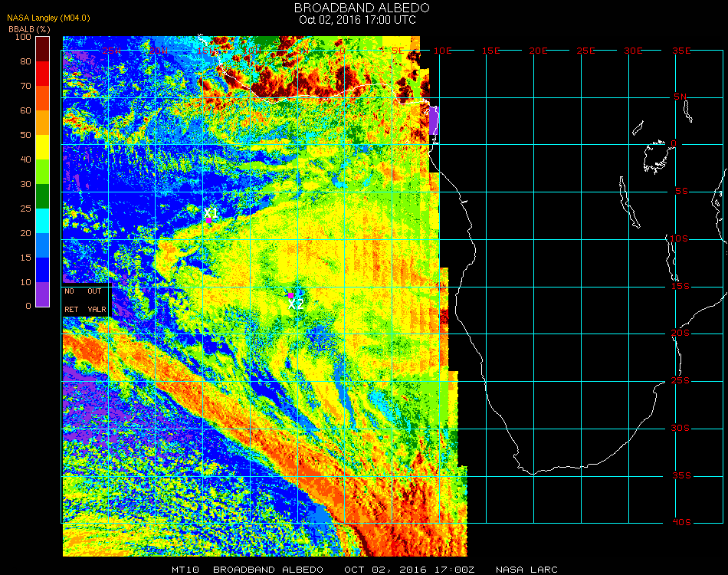
Task: Click the '20W' longitude label
Action: point(159,51)
